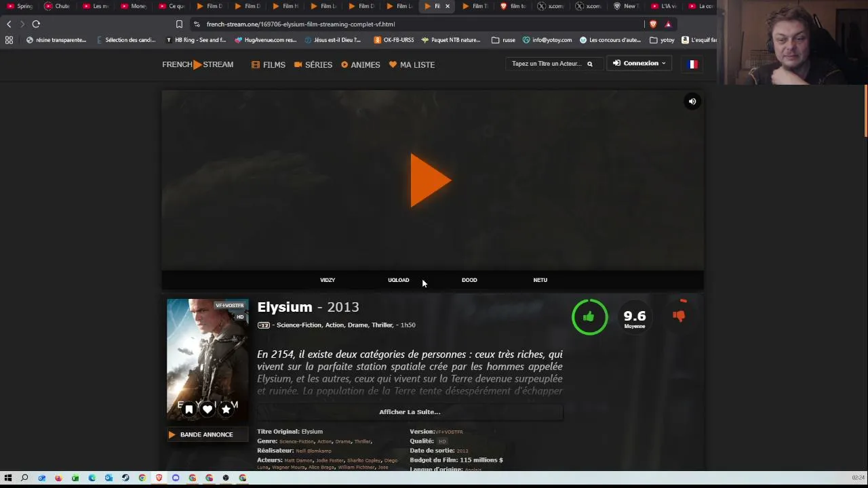Open the browser apps grid icon

coord(9,40)
